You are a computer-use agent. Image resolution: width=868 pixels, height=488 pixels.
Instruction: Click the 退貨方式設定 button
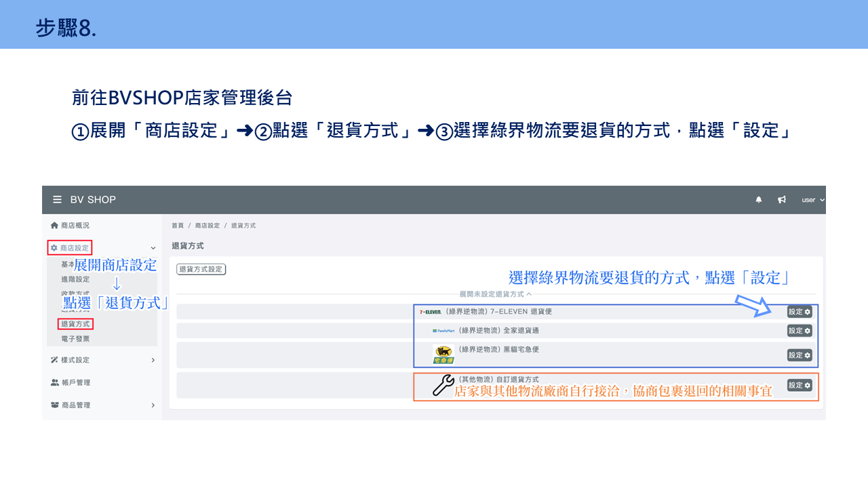pos(201,269)
